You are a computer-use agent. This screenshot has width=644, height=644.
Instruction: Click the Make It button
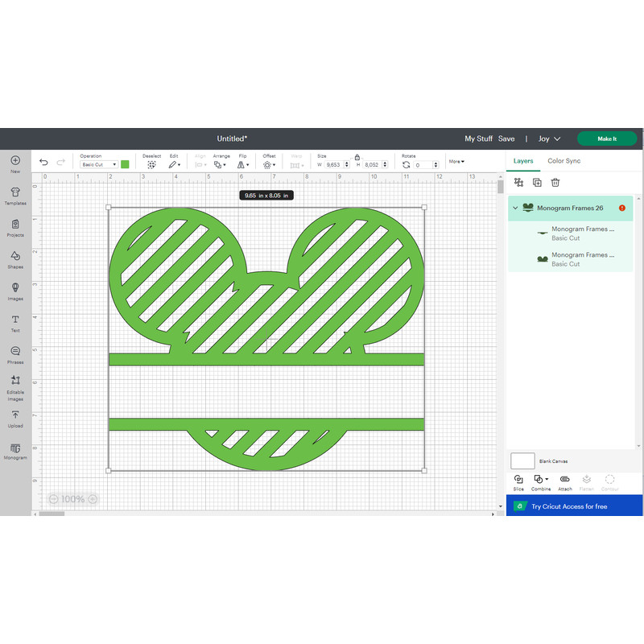[606, 138]
